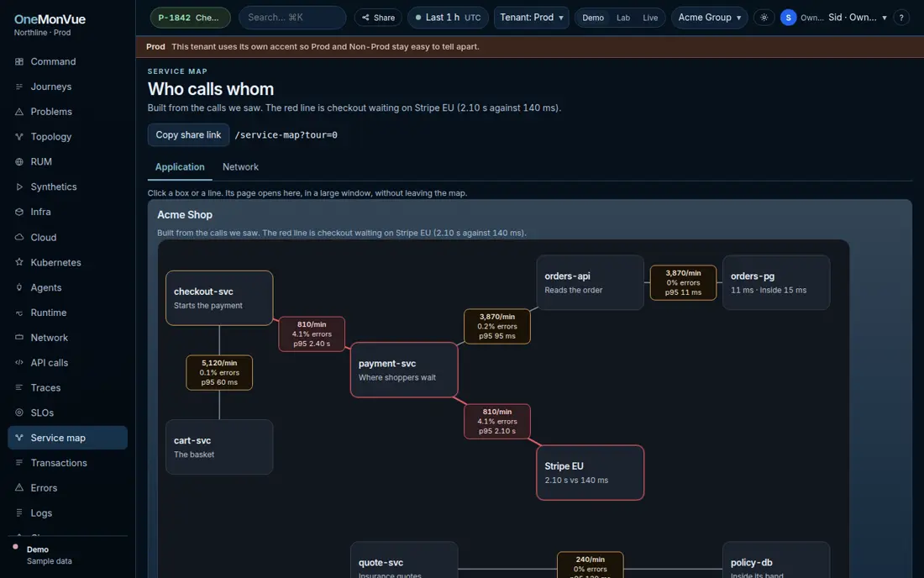Screen dimensions: 924x578
Task: Open help with the question mark icon
Action: click(901, 18)
